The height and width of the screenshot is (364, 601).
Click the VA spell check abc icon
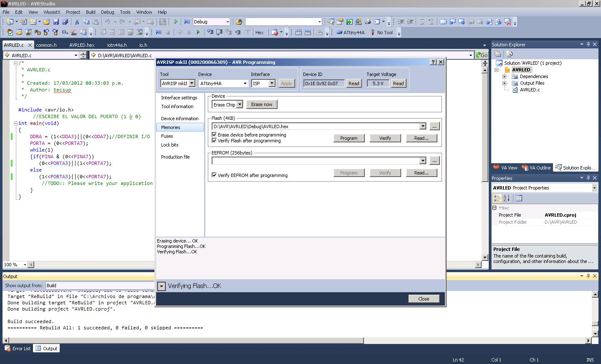[x=74, y=33]
